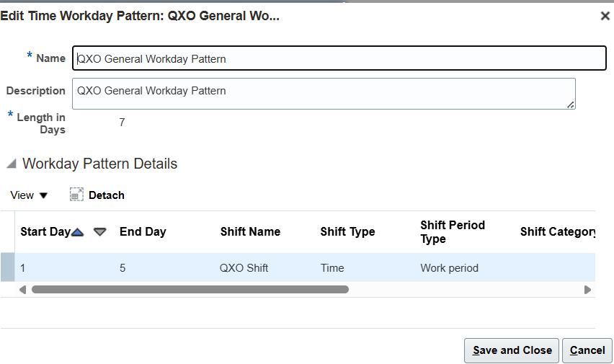This screenshot has width=614, height=364.
Task: Collapse the Workday Pattern Details section
Action: coord(12,164)
